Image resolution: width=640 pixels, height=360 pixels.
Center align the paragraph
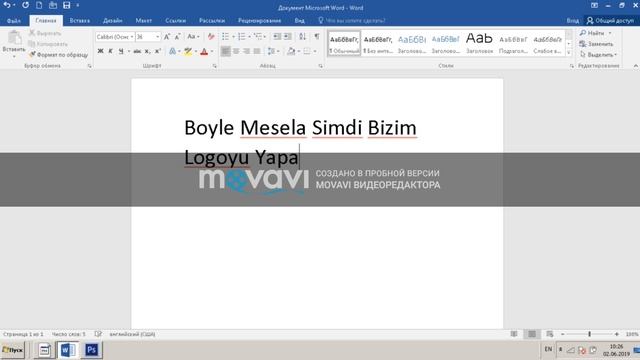coord(236,51)
